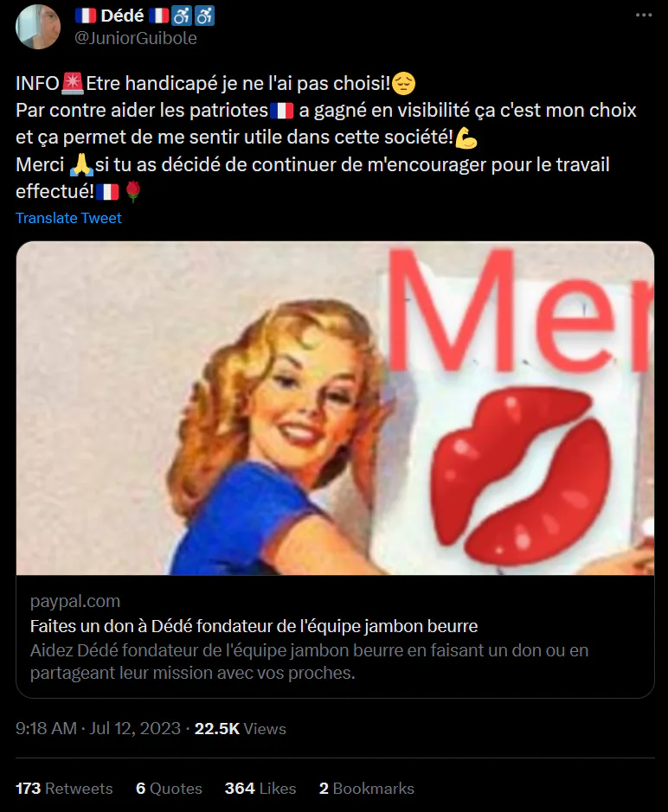Click the 'Aidez Dédé fondateur' card description
668x812 pixels.
coord(310,662)
